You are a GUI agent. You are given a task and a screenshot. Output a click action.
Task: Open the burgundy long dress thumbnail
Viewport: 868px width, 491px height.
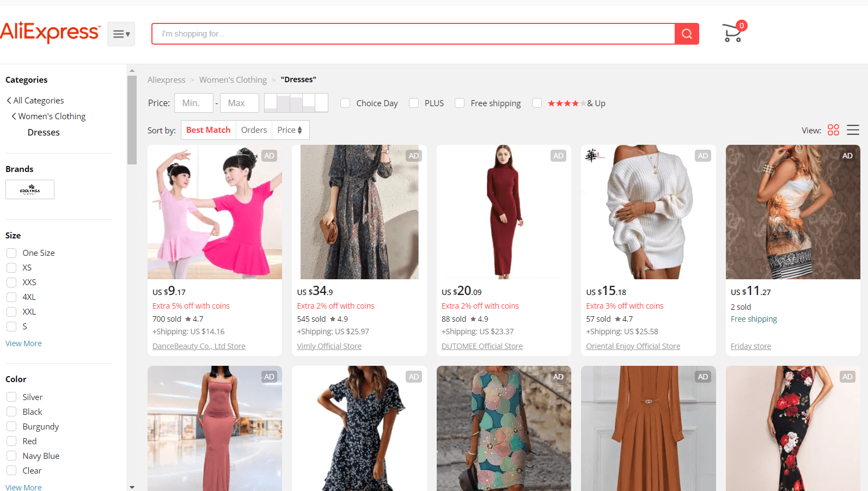504,212
